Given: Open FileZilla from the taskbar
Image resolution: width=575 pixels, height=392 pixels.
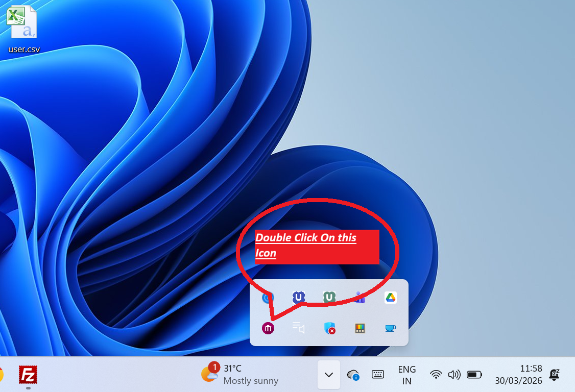Looking at the screenshot, I should pos(28,375).
